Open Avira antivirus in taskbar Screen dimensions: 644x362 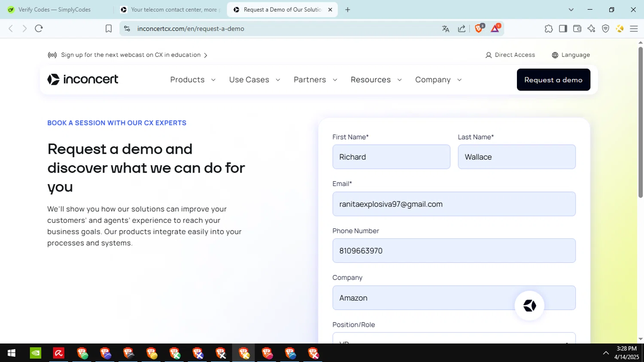click(59, 353)
